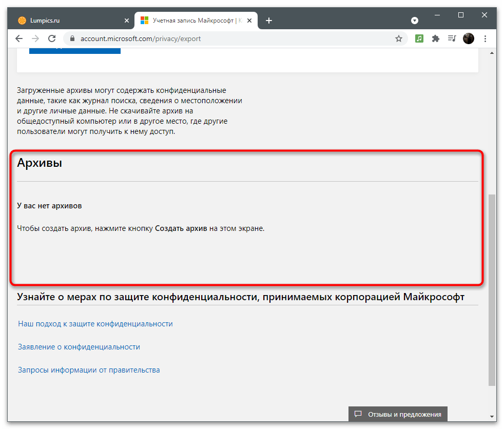The image size is (504, 429).
Task: Close the Chrome window
Action: coord(484,15)
